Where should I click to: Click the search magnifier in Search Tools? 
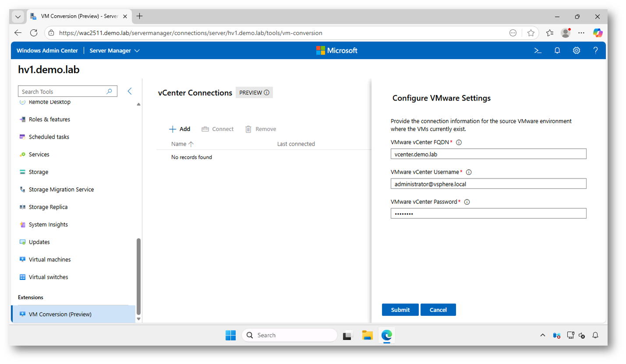(x=110, y=91)
